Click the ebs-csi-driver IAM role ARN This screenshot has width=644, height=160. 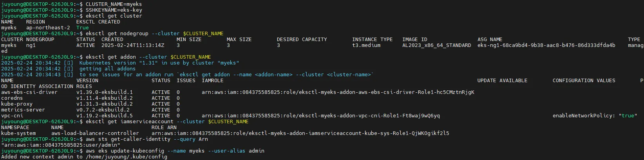point(338,92)
